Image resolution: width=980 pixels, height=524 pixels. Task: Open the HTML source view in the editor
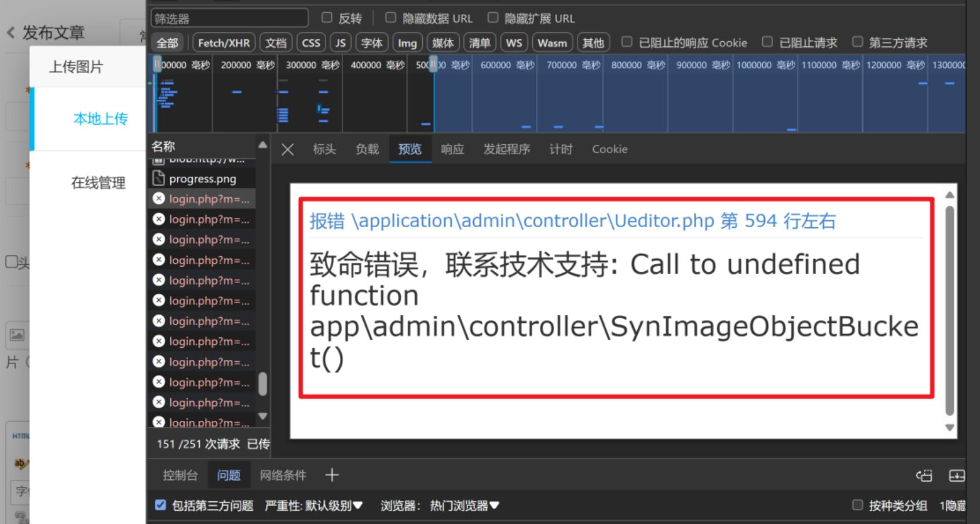(x=20, y=435)
